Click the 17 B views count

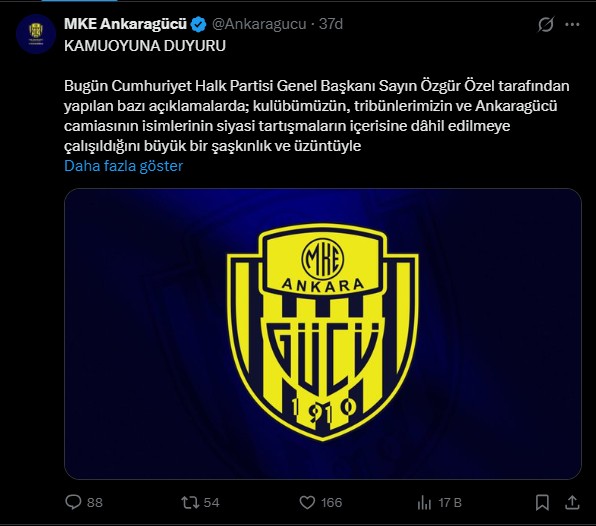[450, 503]
